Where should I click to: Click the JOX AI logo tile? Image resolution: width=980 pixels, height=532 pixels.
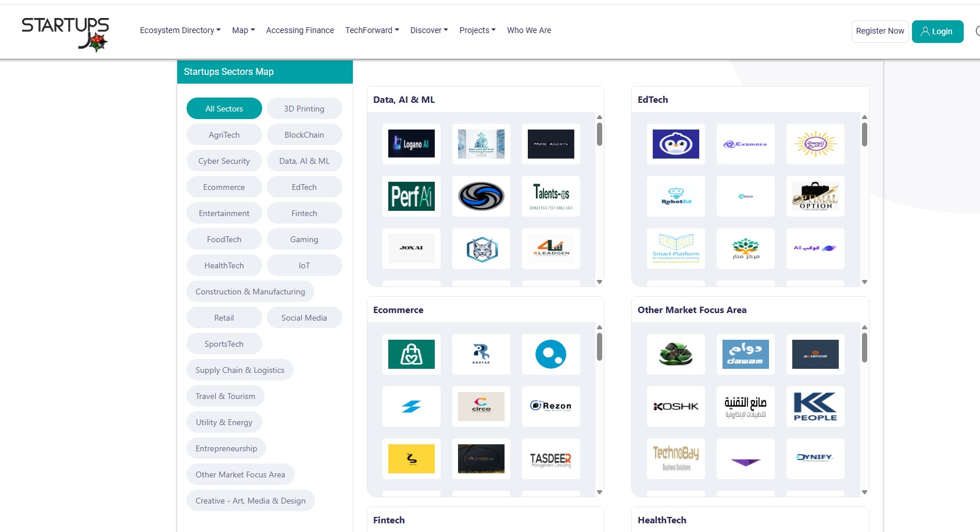(x=412, y=249)
